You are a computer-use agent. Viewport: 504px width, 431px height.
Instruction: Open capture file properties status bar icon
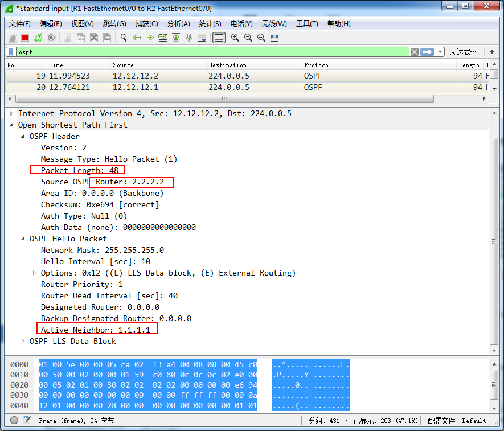[27, 420]
